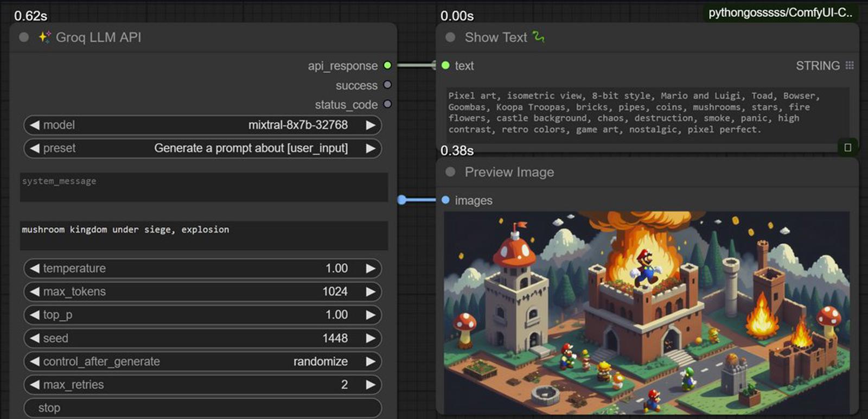Screen dimensions: 868x419
Task: Decrease top_p with left arrow
Action: [x=35, y=315]
